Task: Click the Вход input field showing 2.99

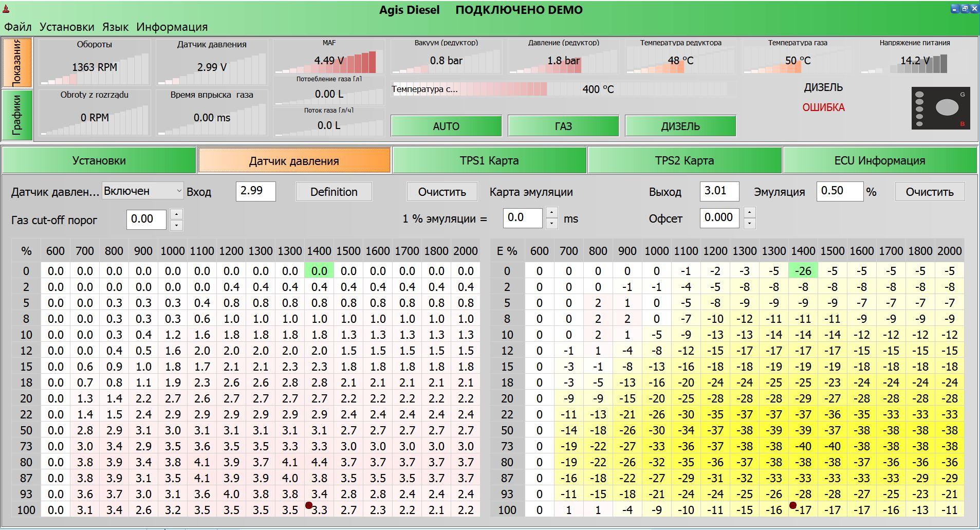Action: 256,191
